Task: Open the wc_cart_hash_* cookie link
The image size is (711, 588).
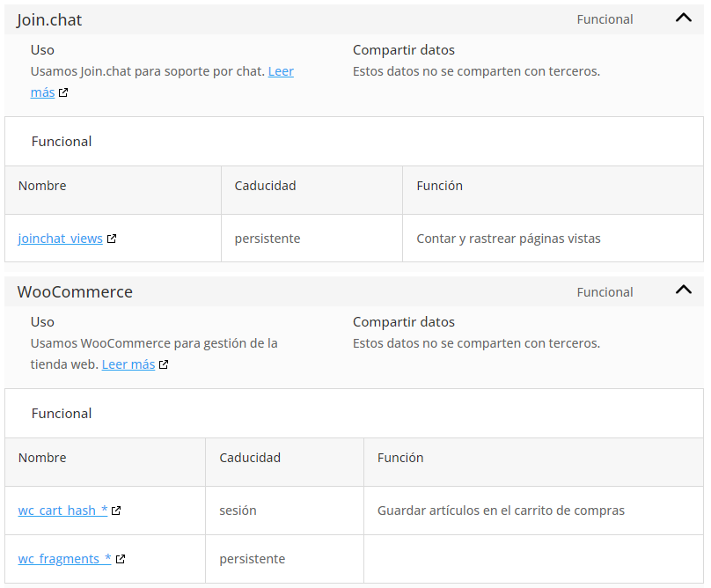Action: (x=62, y=511)
